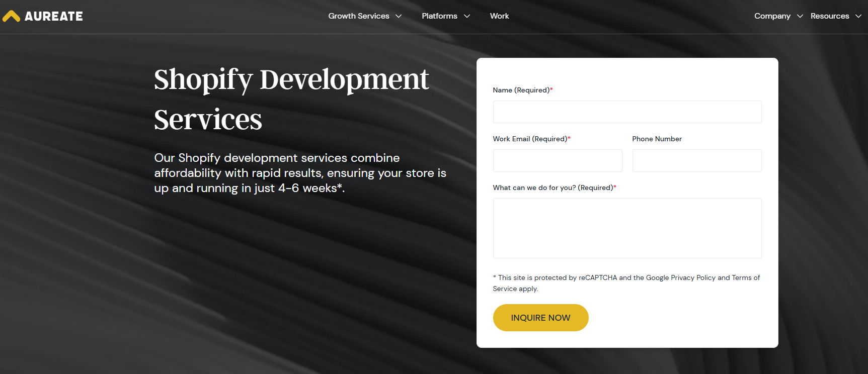Click the 'Shopify Development Services' heading
The width and height of the screenshot is (868, 374).
point(291,99)
